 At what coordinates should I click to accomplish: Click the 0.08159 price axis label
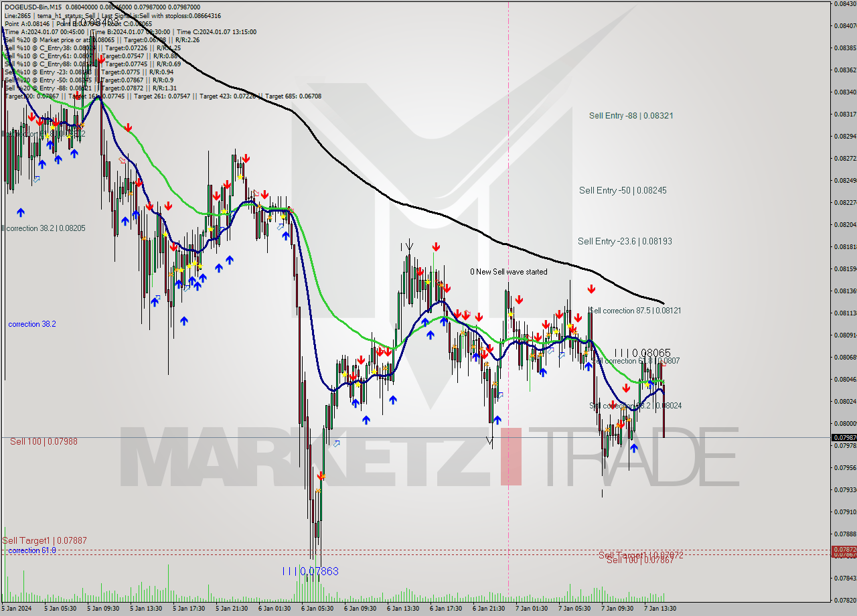(844, 268)
